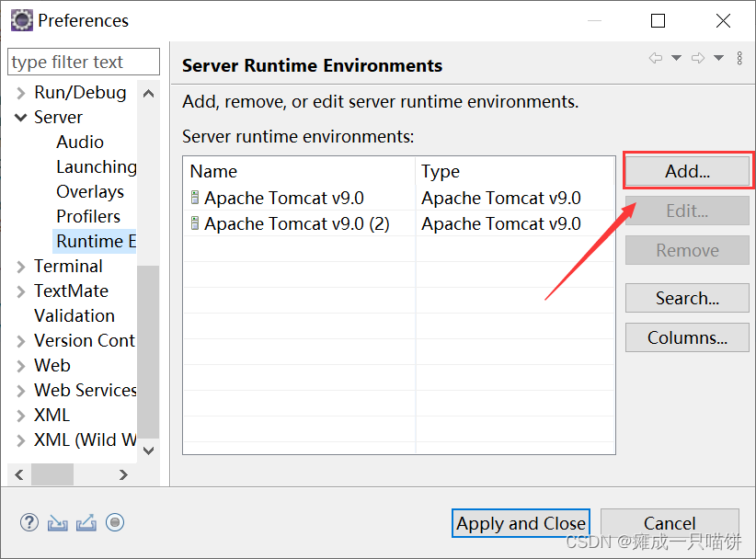Expand the TextMate tree node

(x=20, y=291)
